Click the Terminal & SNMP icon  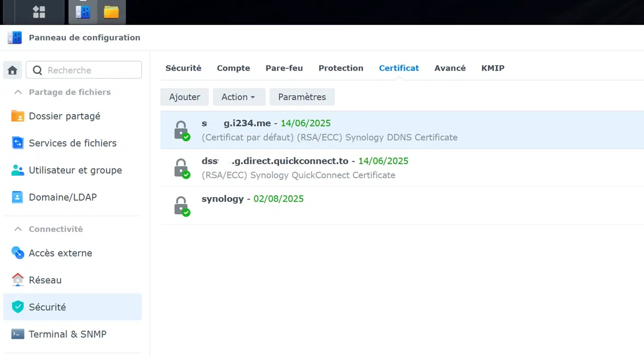tap(17, 334)
